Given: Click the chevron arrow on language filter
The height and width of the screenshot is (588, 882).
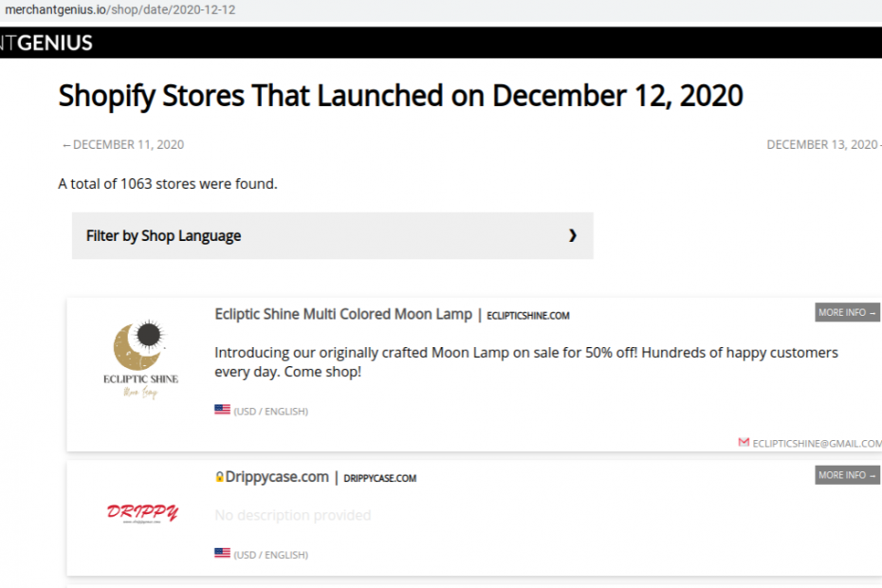Looking at the screenshot, I should pyautogui.click(x=573, y=235).
